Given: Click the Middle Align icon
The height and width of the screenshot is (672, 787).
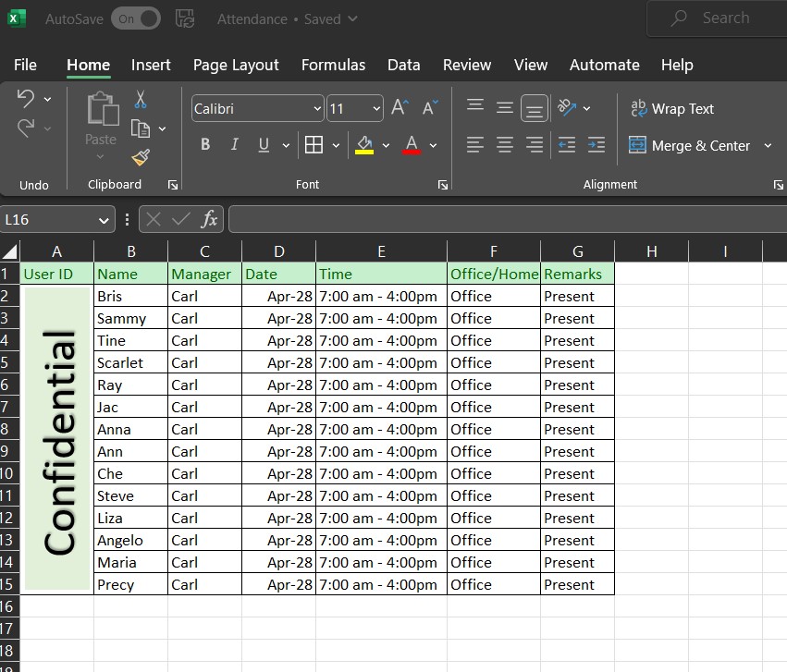Looking at the screenshot, I should (504, 107).
